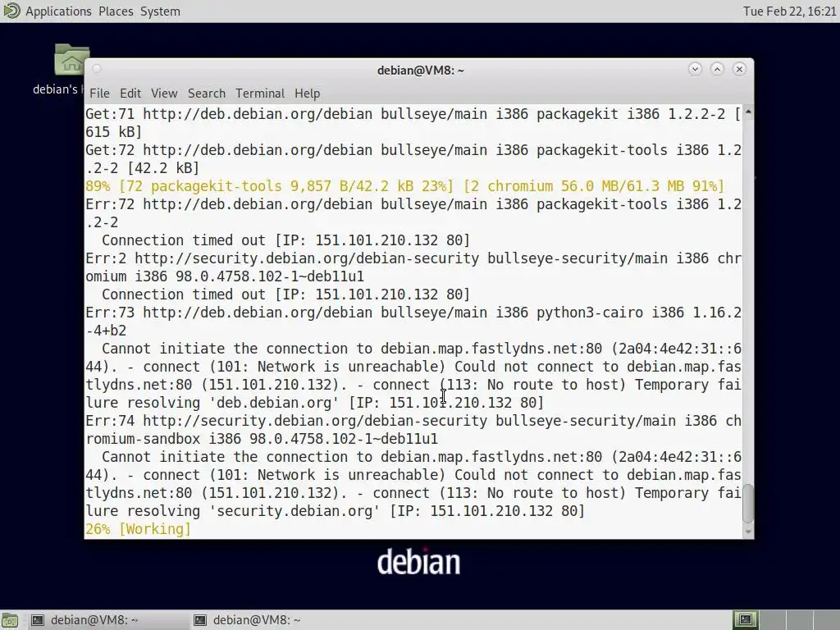Click the terminal icon of first taskbar entry
This screenshot has height=630, width=840.
point(38,620)
